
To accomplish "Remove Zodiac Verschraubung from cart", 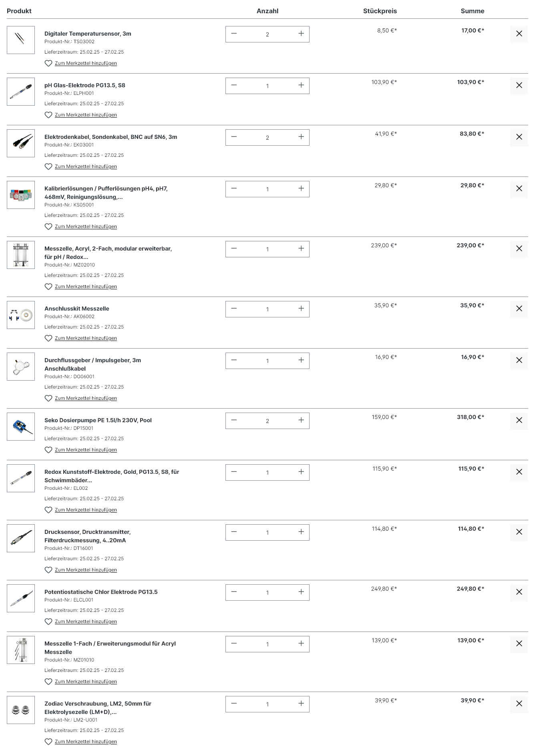I will [x=519, y=704].
